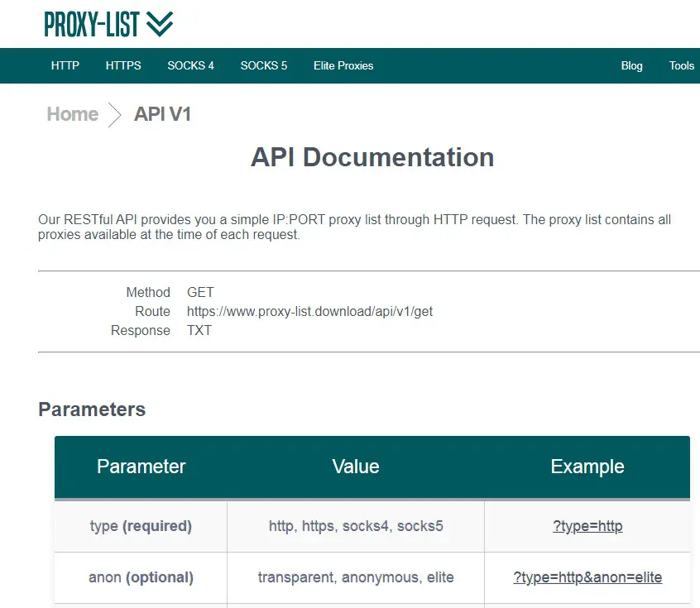
Task: Open the ?type=http example link
Action: 587,526
